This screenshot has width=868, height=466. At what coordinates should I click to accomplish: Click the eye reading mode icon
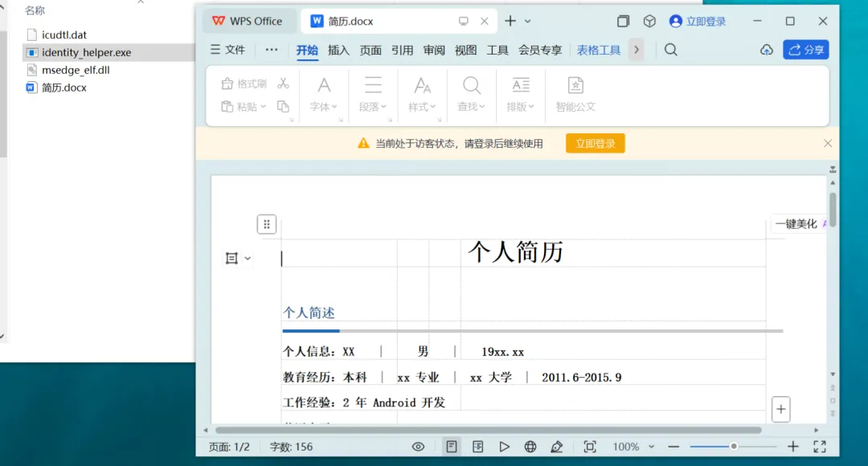pos(418,447)
